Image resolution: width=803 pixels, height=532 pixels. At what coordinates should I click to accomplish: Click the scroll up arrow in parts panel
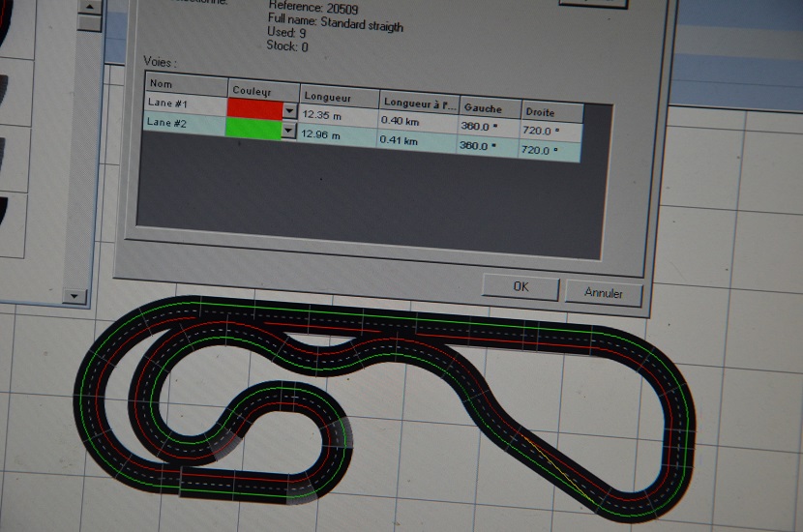point(90,7)
